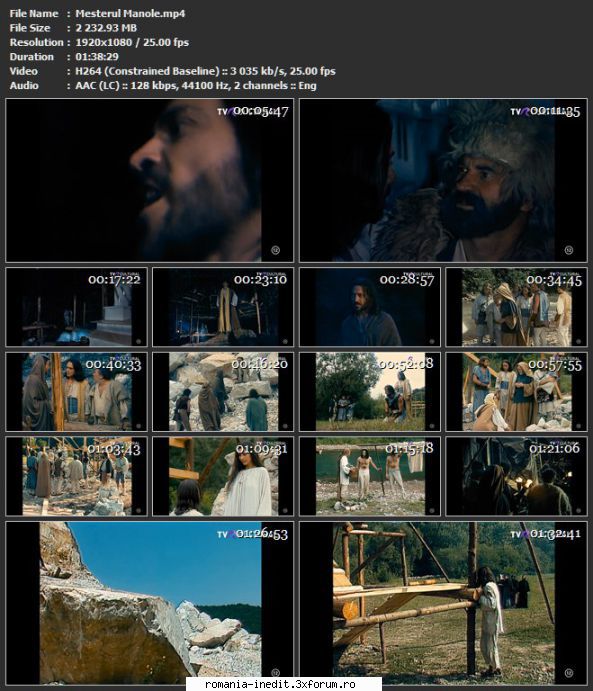This screenshot has height=691, width=593.
Task: Open the 01:26:53 blue sky rock frame
Action: (x=149, y=603)
